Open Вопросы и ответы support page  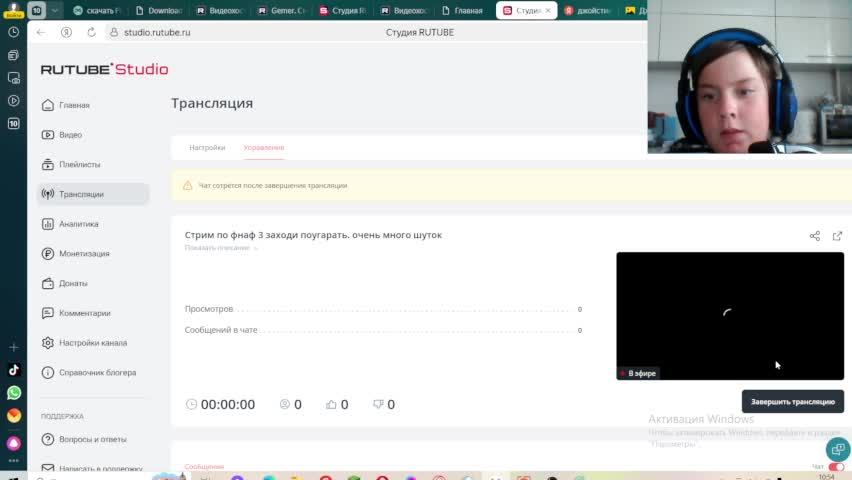(x=84, y=439)
